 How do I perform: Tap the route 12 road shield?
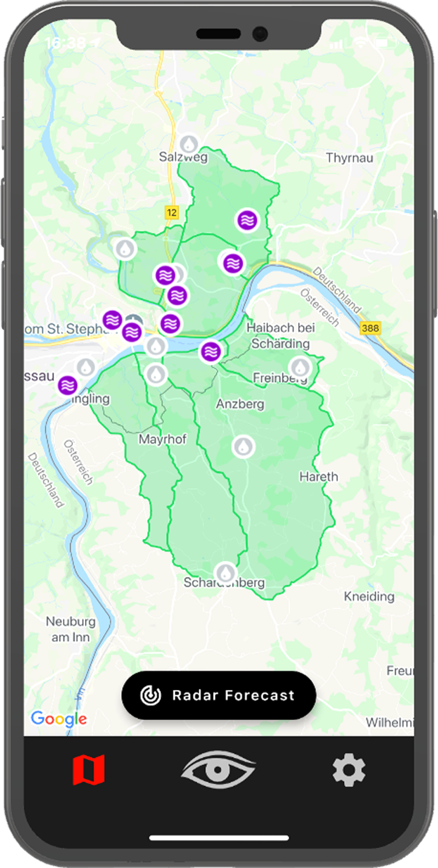point(171,212)
